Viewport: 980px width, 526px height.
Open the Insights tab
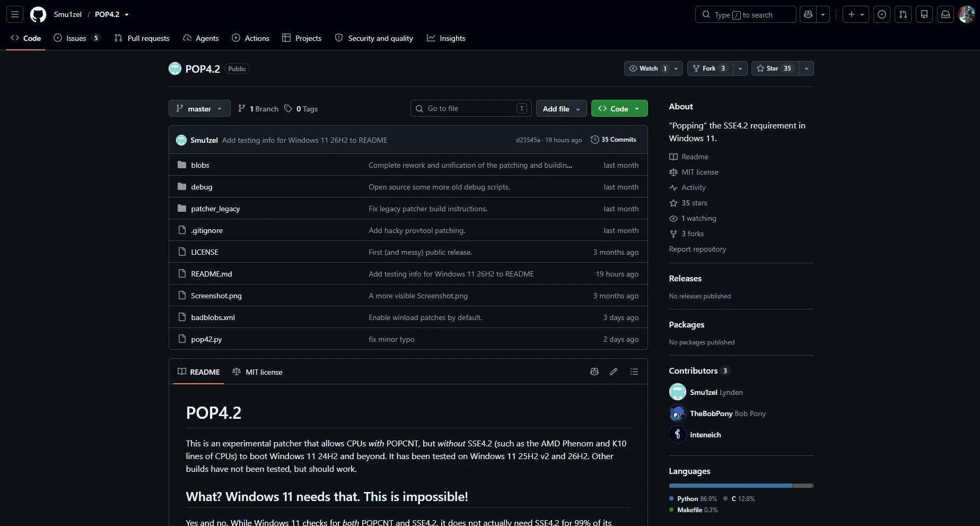(446, 38)
